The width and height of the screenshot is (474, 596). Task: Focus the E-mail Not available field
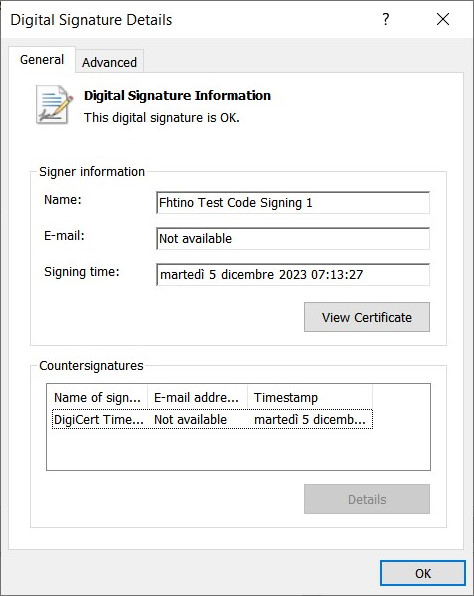click(293, 239)
